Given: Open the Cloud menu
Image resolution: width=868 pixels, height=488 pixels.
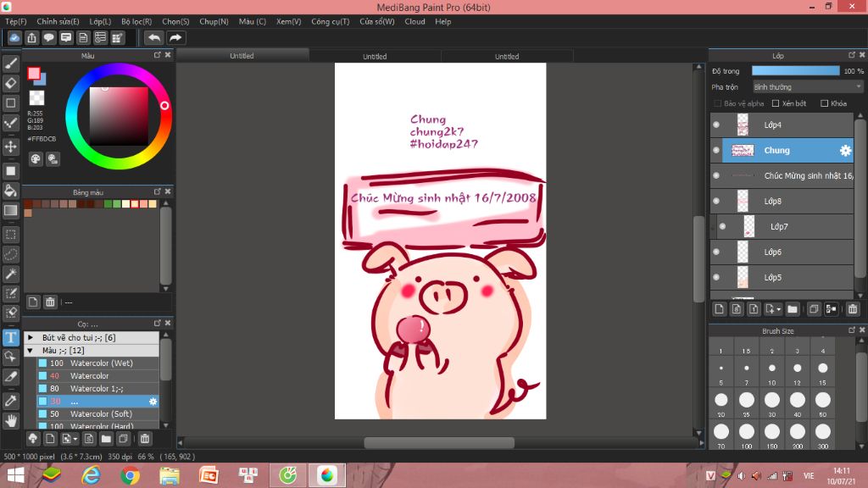Looking at the screenshot, I should 415,21.
